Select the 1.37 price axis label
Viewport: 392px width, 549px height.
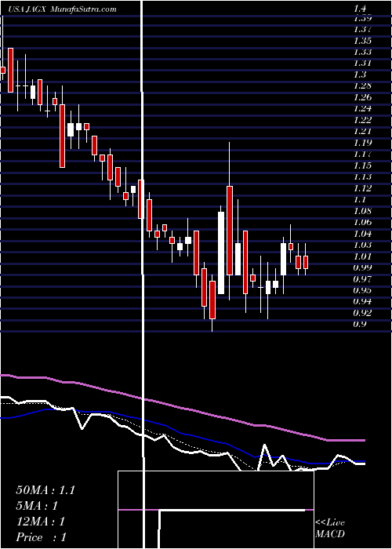362,30
